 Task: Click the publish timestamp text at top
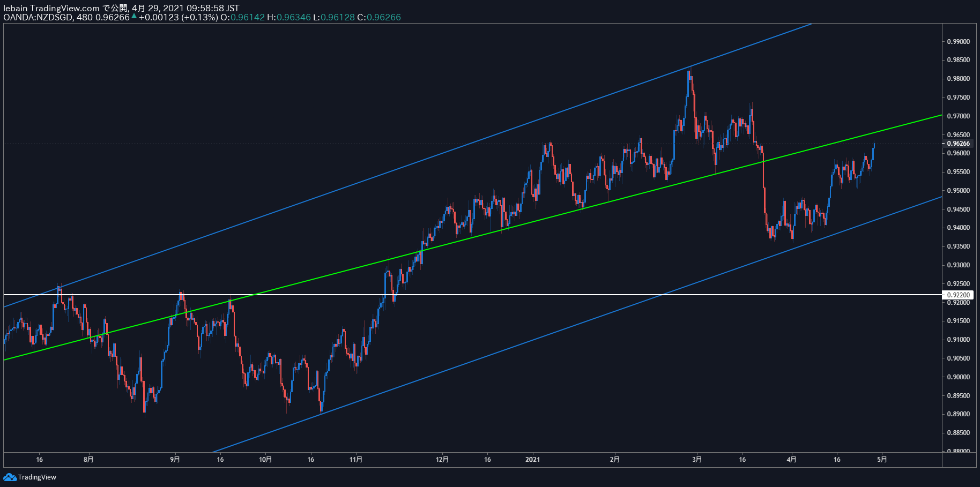pyautogui.click(x=185, y=8)
